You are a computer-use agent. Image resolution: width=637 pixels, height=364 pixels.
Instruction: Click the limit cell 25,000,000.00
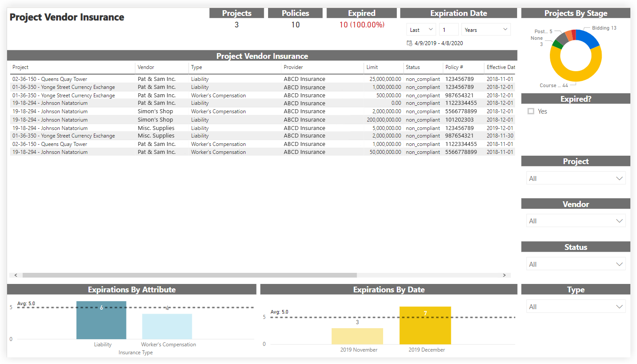(385, 79)
